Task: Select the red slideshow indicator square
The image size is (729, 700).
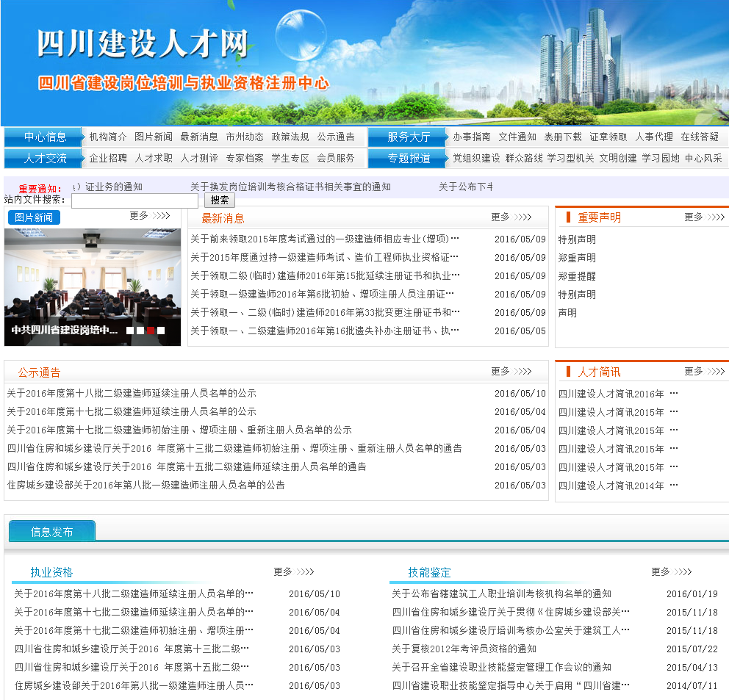Action: 151,331
